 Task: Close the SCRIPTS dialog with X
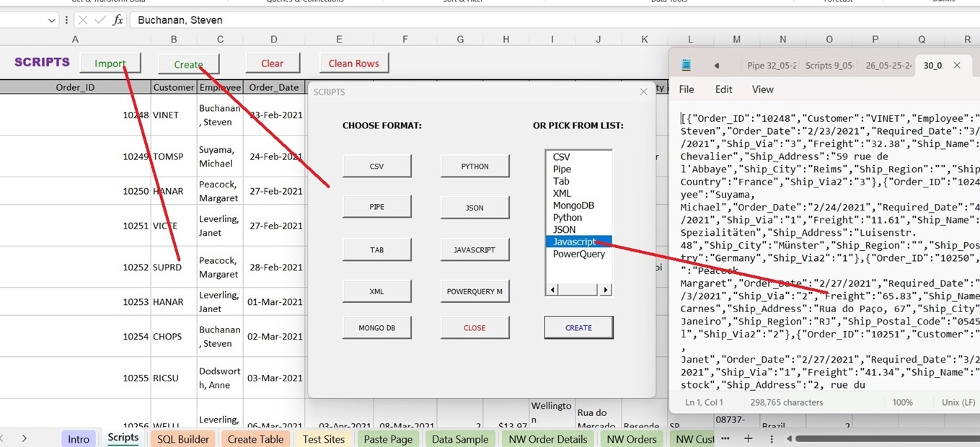[x=644, y=92]
